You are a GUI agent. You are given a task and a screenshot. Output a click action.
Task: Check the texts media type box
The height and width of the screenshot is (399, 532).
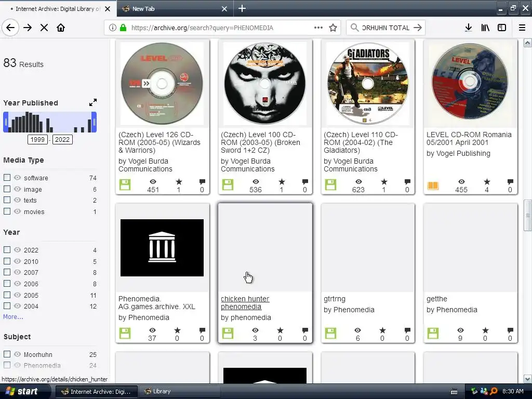pos(7,200)
